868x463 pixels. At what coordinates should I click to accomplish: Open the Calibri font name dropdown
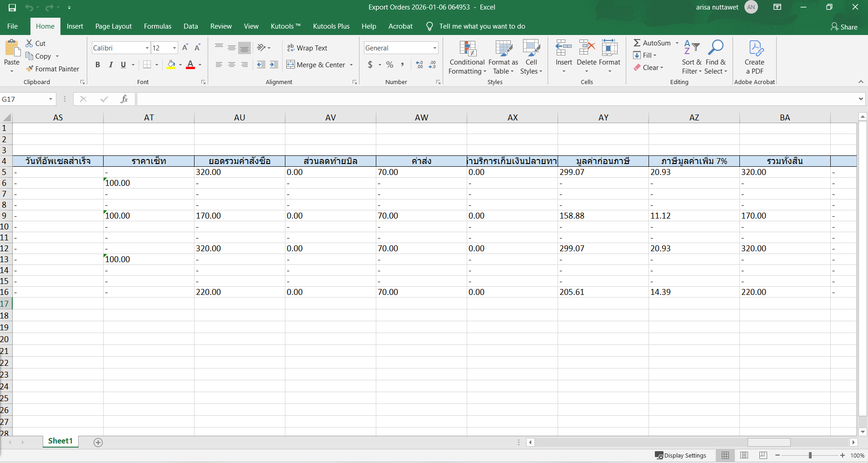click(147, 48)
